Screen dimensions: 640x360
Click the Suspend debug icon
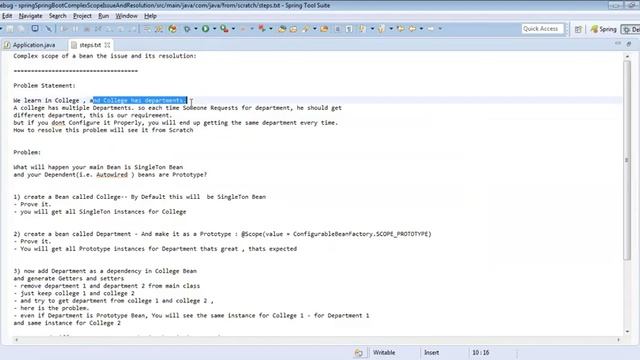[x=76, y=29]
